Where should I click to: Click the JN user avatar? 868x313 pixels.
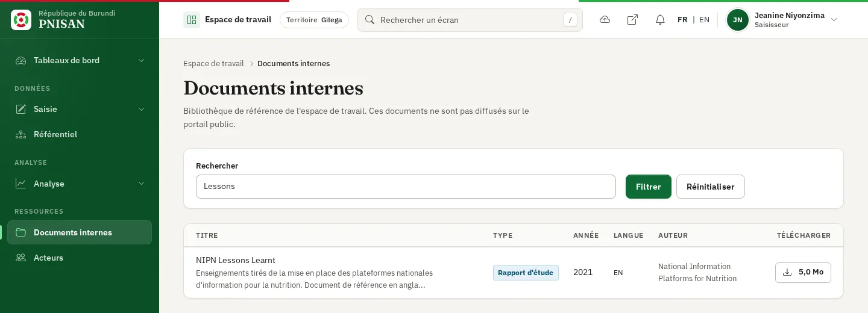(x=738, y=20)
